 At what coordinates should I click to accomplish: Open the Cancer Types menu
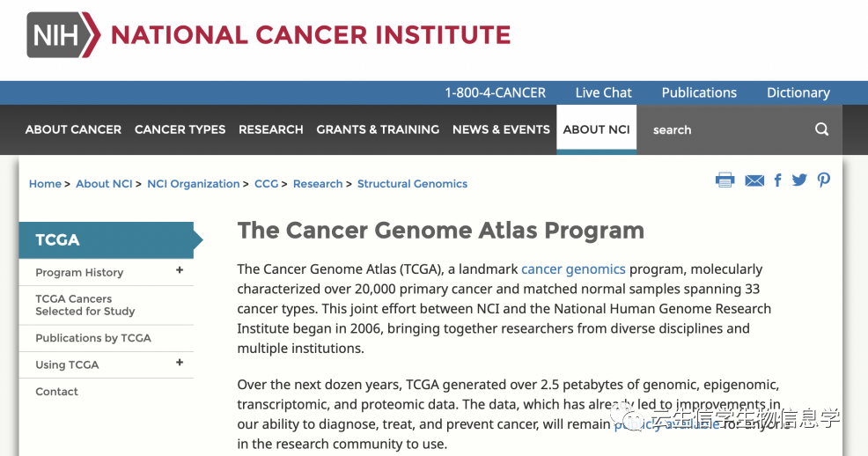click(x=180, y=129)
